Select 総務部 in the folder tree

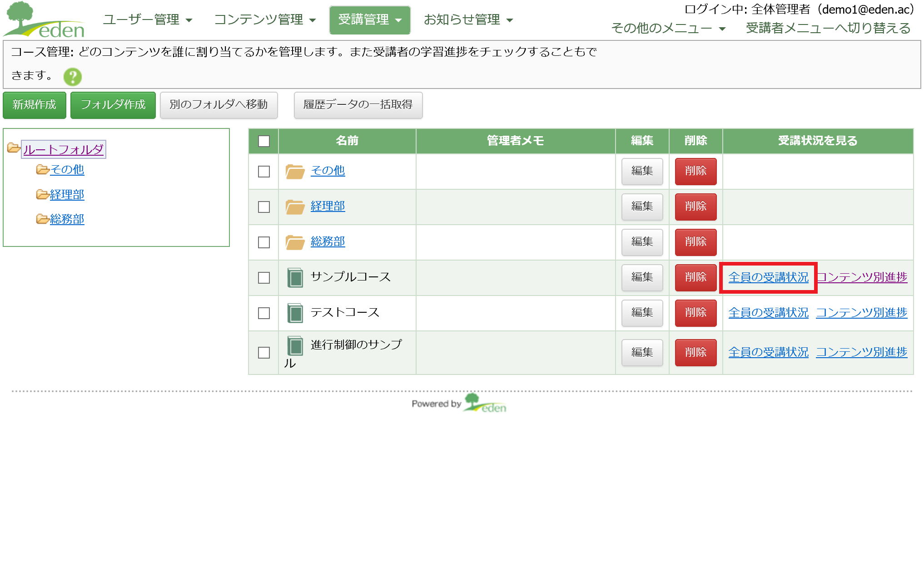67,219
